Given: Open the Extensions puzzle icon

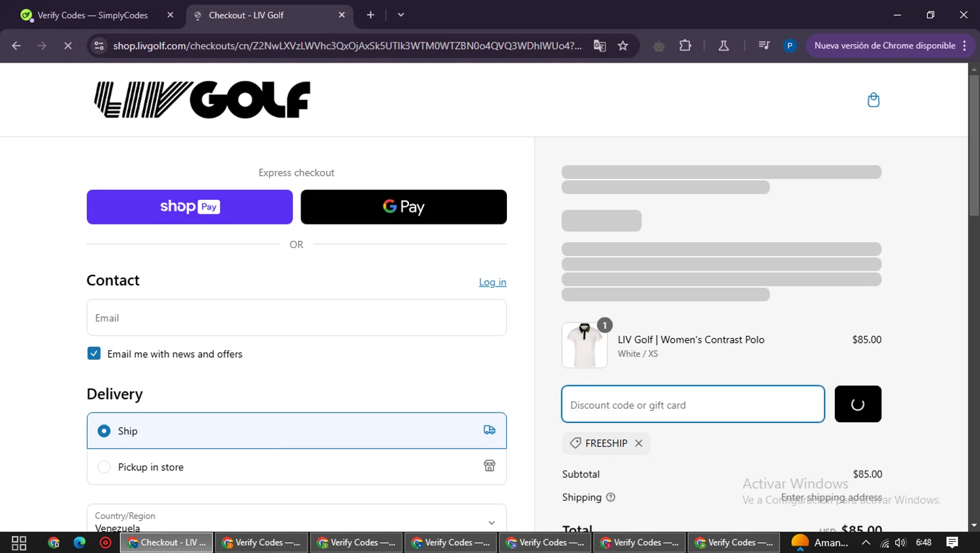Looking at the screenshot, I should pos(685,46).
